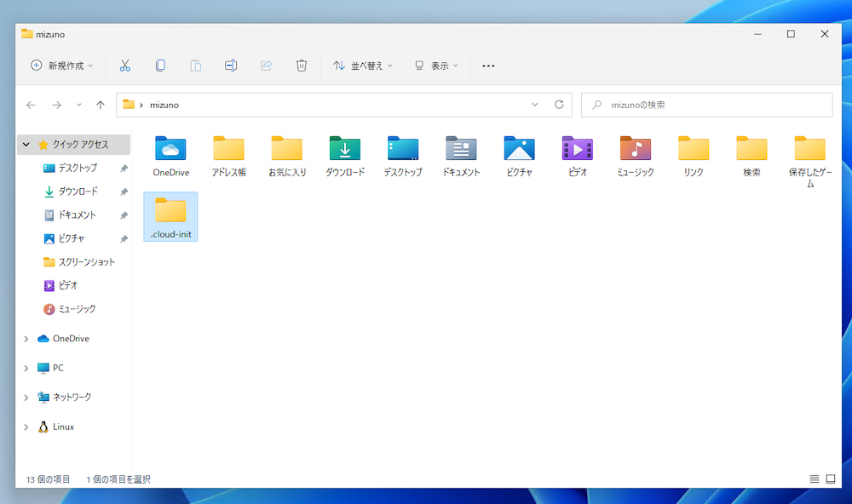Viewport: 852px width, 504px height.
Task: Click the Cut scissors icon in toolbar
Action: 124,66
